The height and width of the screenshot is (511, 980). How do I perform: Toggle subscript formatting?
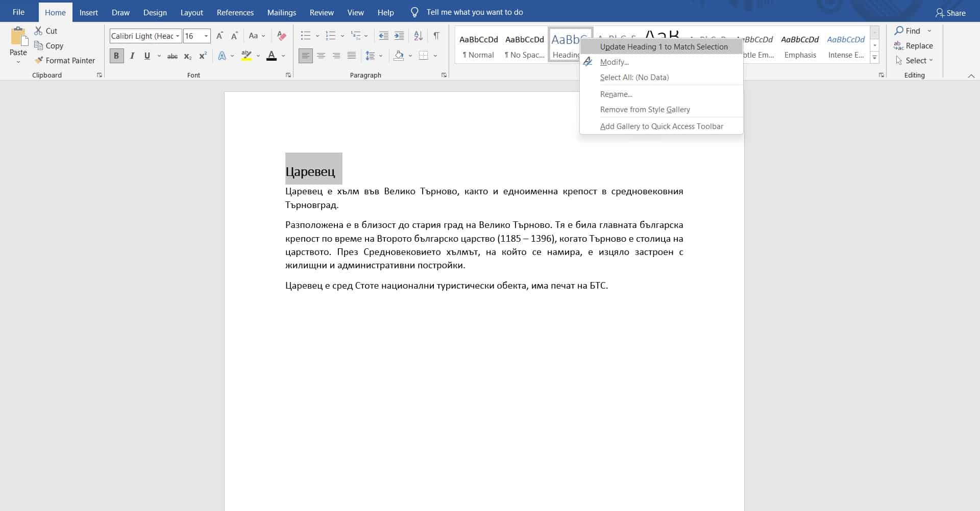188,57
